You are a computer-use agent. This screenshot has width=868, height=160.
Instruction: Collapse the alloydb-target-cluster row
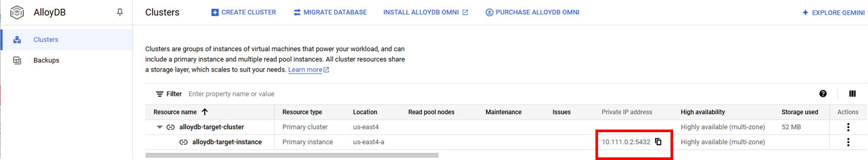coord(160,127)
